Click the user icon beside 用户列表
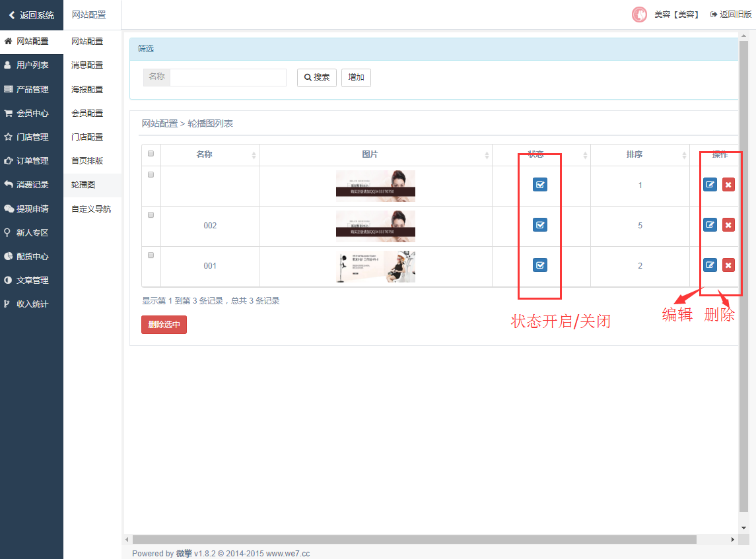This screenshot has width=756, height=559. (8, 65)
